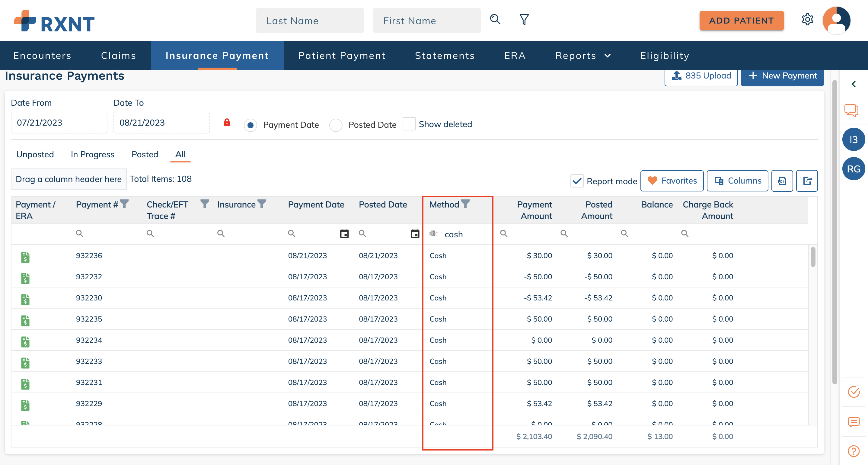Click the export/share grid icon

(x=807, y=181)
